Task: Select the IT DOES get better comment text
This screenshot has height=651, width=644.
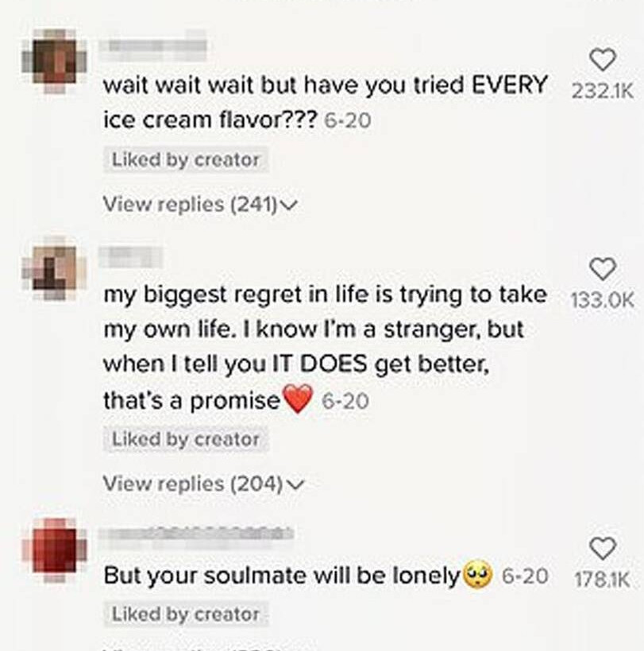Action: (x=325, y=347)
